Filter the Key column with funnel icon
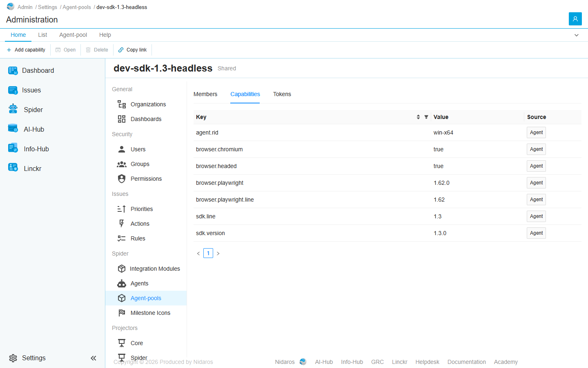Screen dimensions: 588x368 [x=426, y=117]
